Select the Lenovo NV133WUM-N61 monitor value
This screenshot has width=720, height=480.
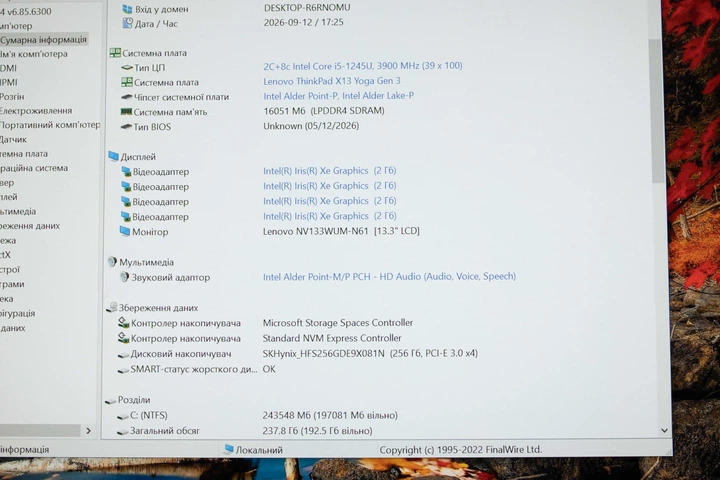(341, 231)
